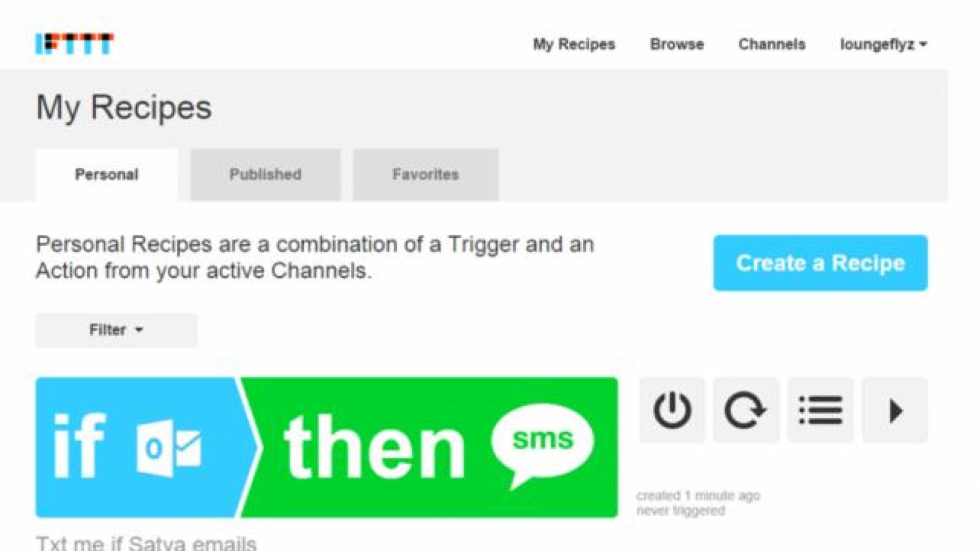The image size is (980, 551).
Task: Select the Personal tab
Action: click(107, 174)
